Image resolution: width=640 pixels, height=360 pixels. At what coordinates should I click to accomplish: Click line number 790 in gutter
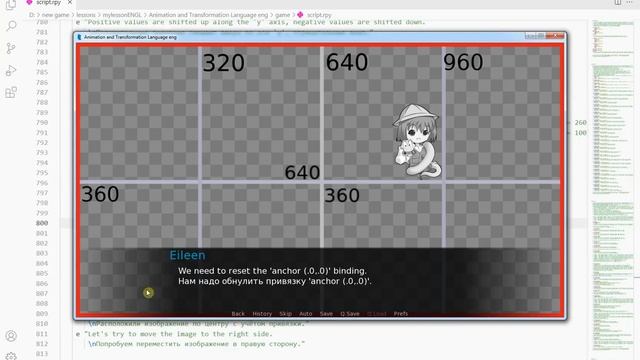click(x=42, y=122)
